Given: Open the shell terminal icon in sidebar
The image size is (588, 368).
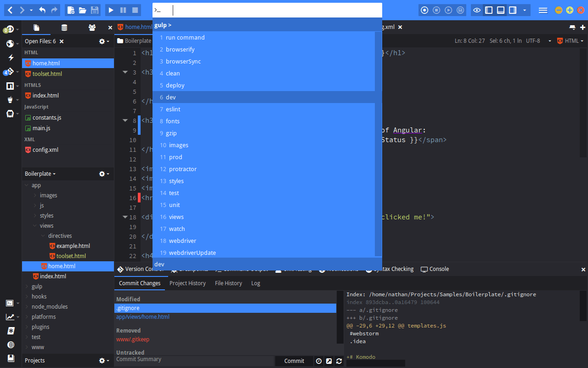Looking at the screenshot, I should pyautogui.click(x=10, y=303).
